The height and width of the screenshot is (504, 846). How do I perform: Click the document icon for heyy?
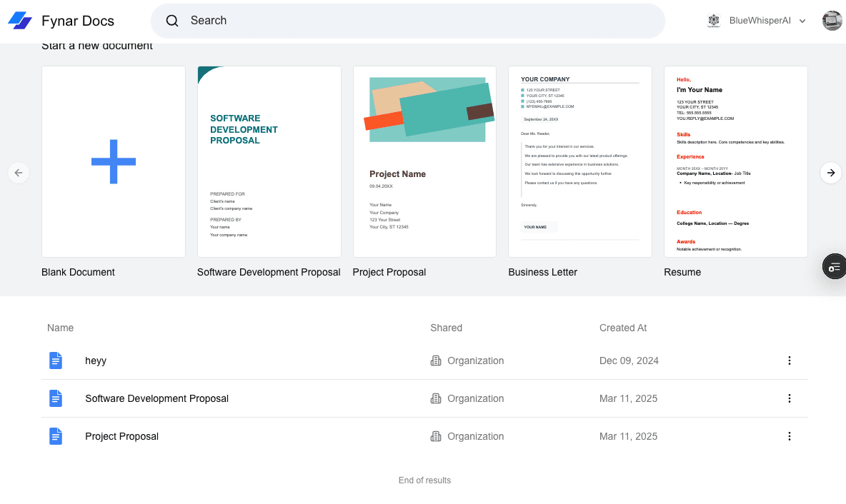(x=56, y=361)
